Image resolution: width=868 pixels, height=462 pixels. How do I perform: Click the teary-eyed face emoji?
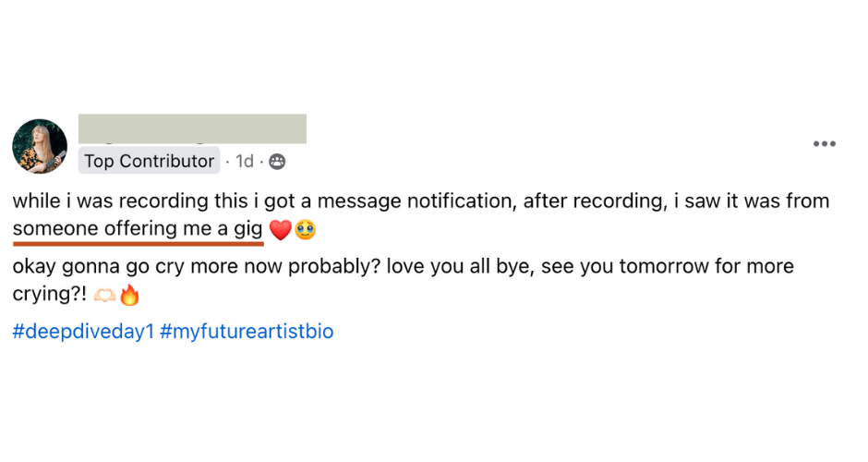pos(305,230)
